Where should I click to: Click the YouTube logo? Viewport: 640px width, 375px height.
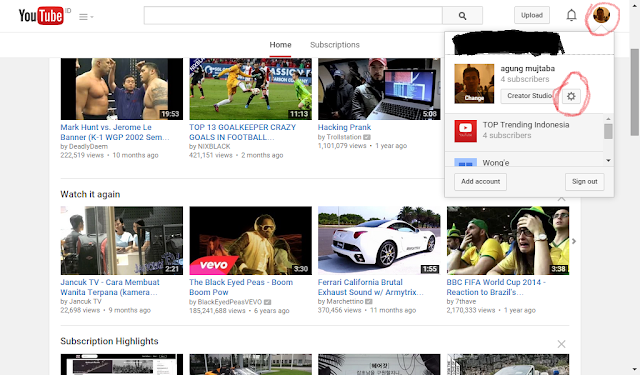point(41,16)
